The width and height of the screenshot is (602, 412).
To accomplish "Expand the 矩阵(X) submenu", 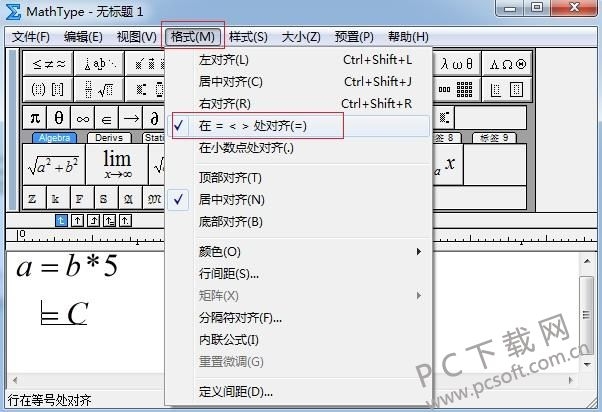I will pos(298,296).
